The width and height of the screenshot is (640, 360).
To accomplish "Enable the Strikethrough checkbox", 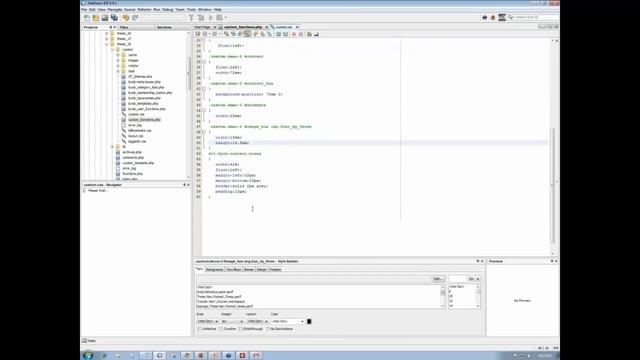I will [240, 329].
